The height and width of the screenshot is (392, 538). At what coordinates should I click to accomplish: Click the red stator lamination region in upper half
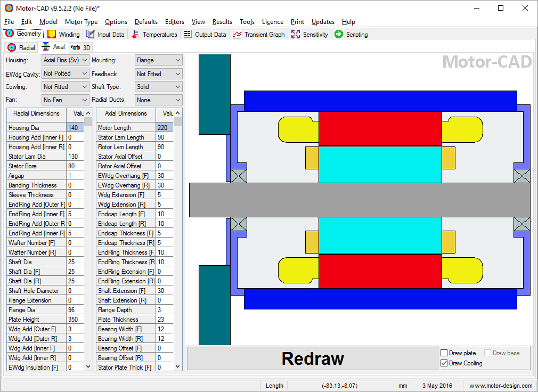[380, 128]
